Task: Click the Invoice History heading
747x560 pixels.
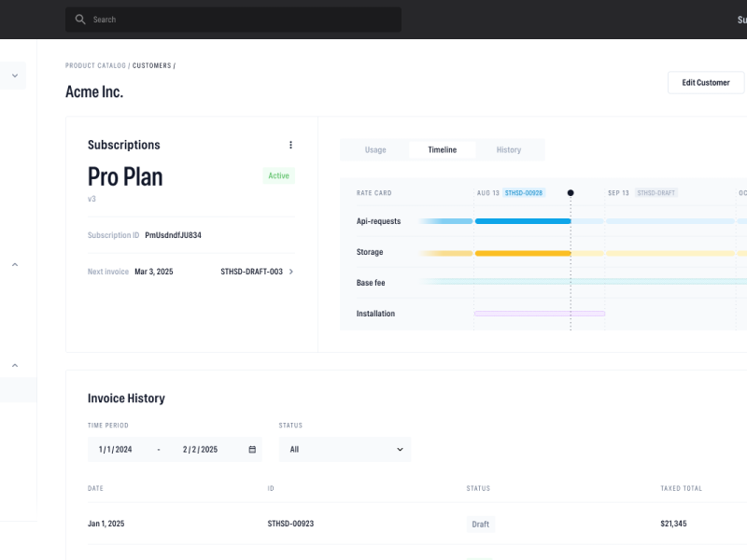Action: click(126, 399)
